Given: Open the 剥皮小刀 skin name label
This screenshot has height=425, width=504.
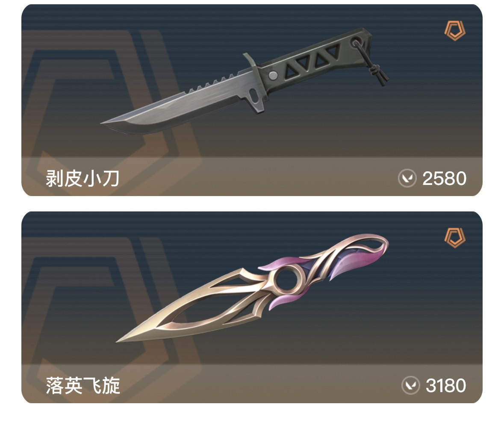Looking at the screenshot, I should pyautogui.click(x=83, y=178).
